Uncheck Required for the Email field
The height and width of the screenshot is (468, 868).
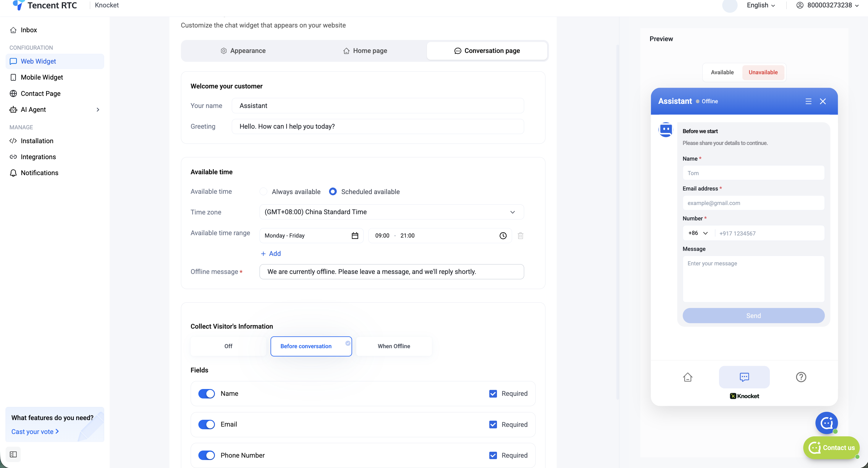493,425
